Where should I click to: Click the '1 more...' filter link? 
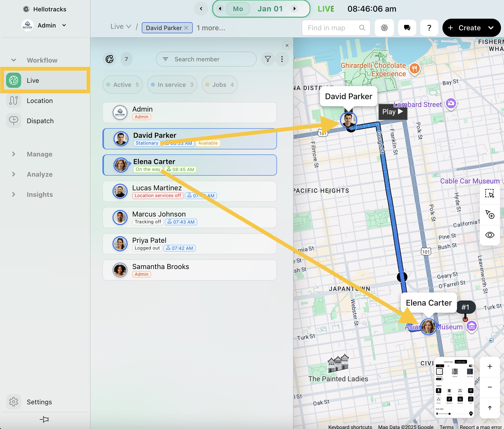pyautogui.click(x=211, y=28)
